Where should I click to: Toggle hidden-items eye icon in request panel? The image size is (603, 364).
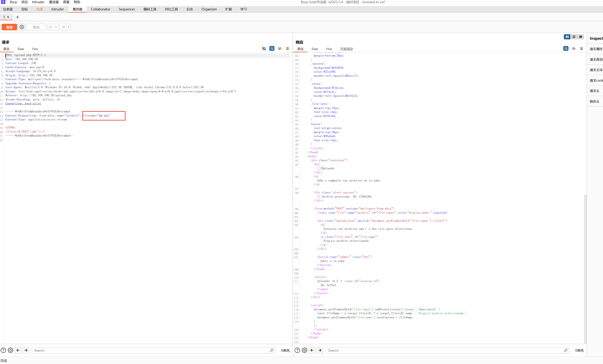click(x=264, y=49)
